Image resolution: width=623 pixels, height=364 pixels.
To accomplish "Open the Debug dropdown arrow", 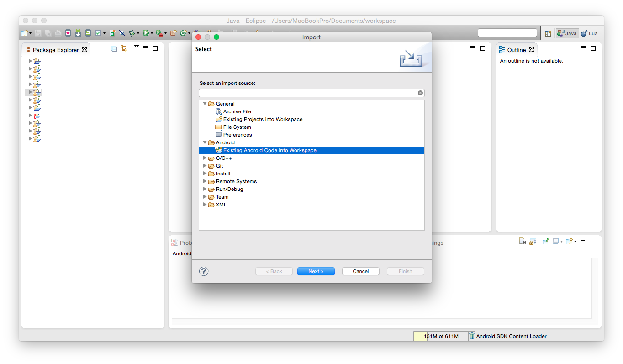I will (x=138, y=33).
